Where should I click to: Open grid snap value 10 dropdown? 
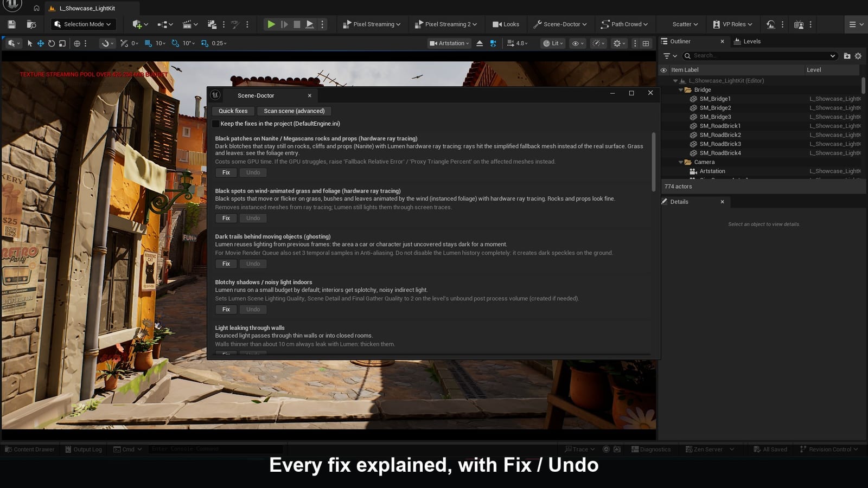pos(161,43)
